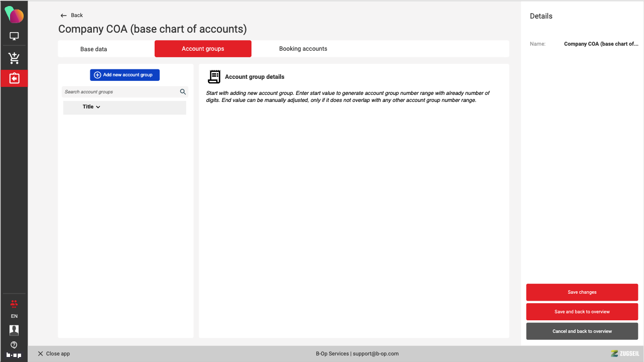Click the red people switch icon

[14, 303]
